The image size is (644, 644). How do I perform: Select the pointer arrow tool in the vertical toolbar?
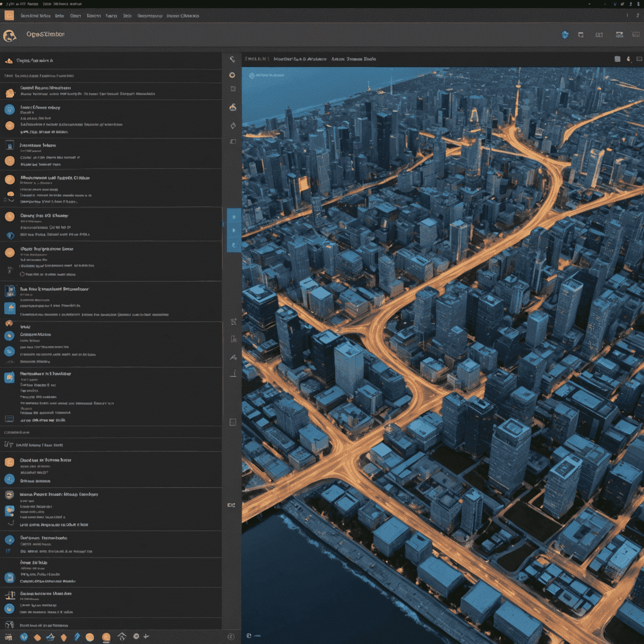click(233, 357)
